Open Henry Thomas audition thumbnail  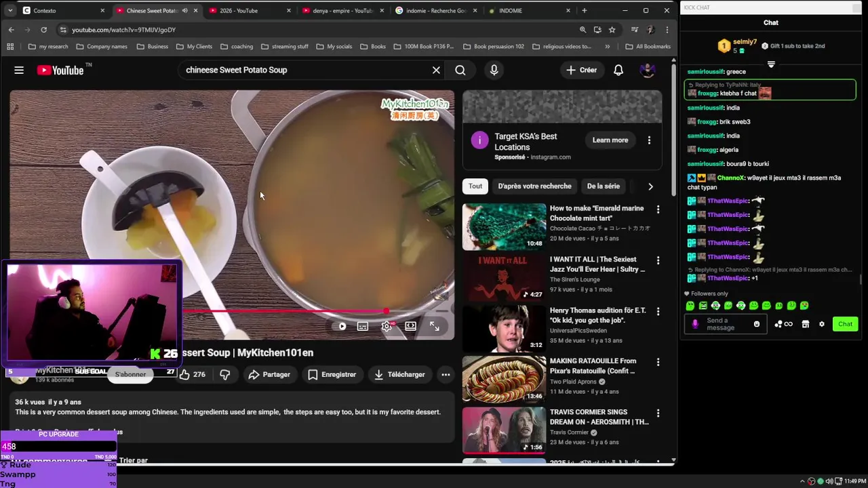coord(504,329)
